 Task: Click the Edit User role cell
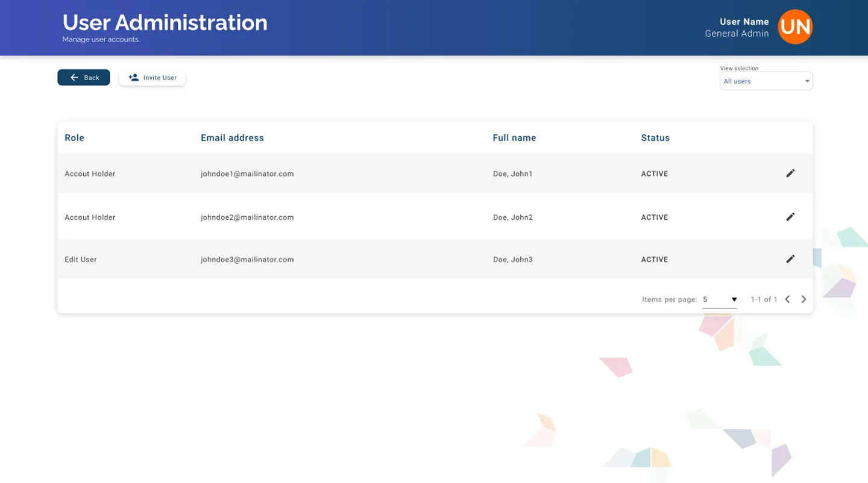click(81, 260)
